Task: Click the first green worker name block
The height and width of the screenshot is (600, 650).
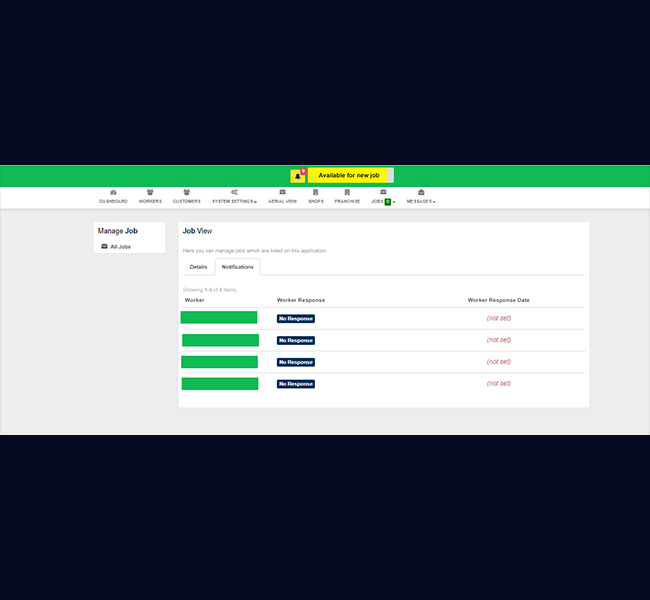Action: [219, 318]
